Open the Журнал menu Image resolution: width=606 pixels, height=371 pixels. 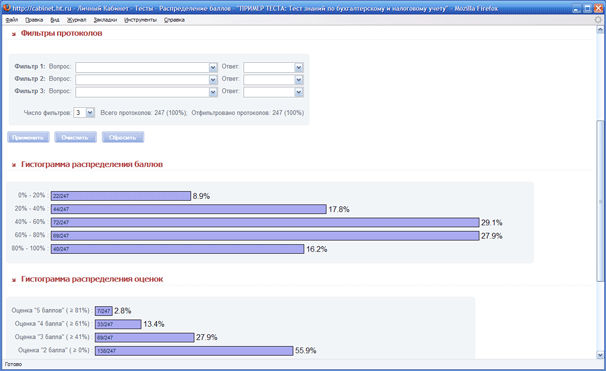(76, 20)
